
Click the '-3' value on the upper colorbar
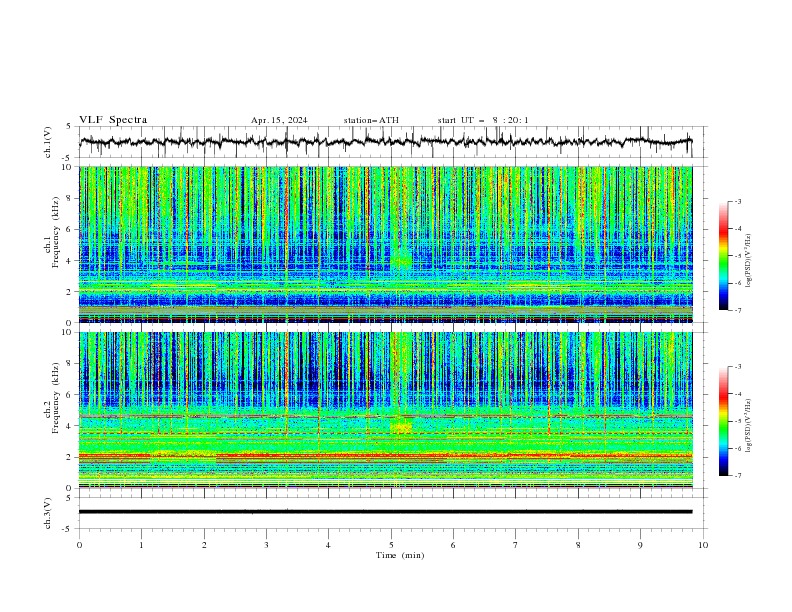pyautogui.click(x=737, y=201)
